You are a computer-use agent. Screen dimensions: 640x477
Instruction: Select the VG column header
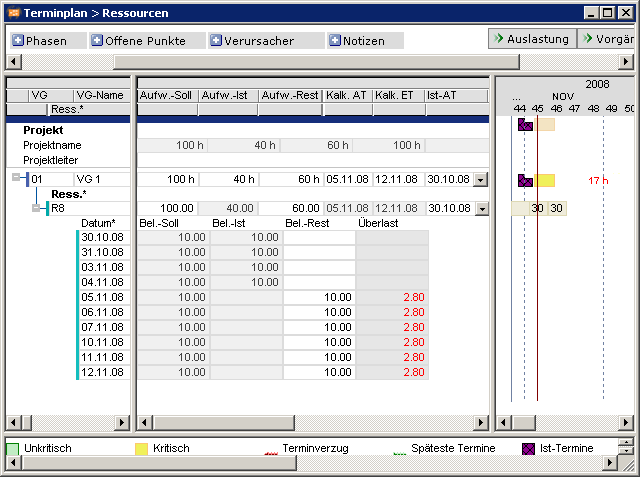coord(51,95)
